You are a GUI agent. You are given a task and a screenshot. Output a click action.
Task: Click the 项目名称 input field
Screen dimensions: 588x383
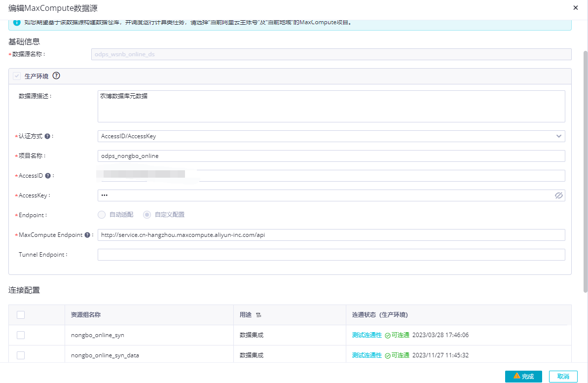pos(331,156)
